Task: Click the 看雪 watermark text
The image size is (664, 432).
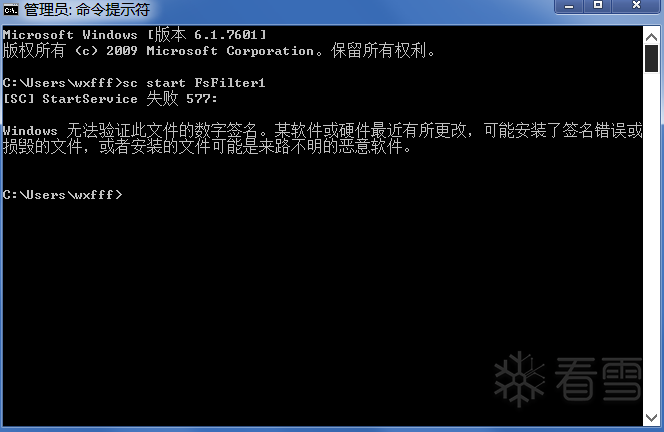Action: pyautogui.click(x=598, y=379)
